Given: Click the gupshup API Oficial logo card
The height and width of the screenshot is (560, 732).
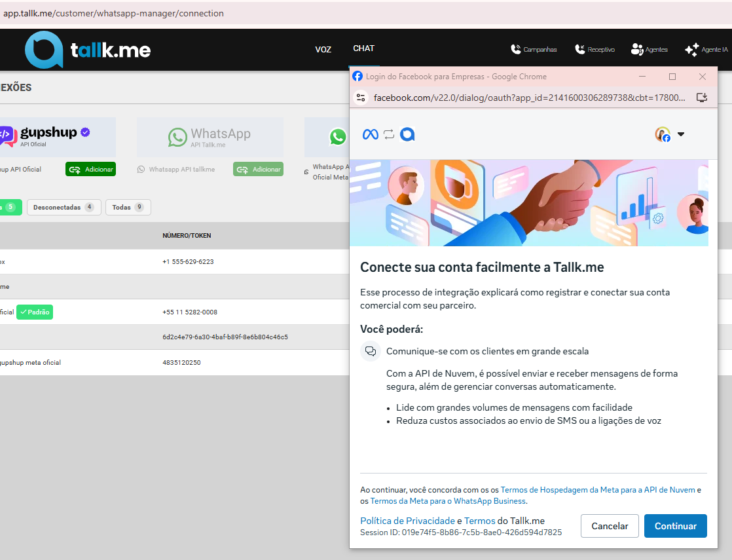Looking at the screenshot, I should click(58, 137).
